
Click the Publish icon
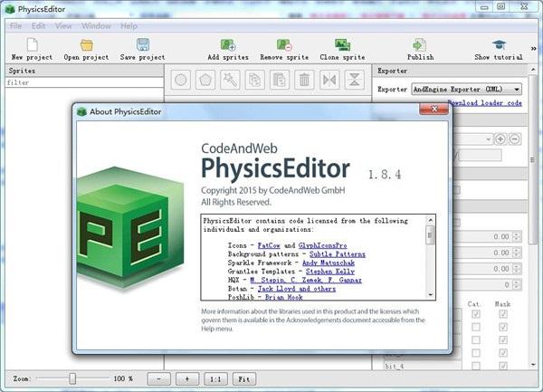420,45
